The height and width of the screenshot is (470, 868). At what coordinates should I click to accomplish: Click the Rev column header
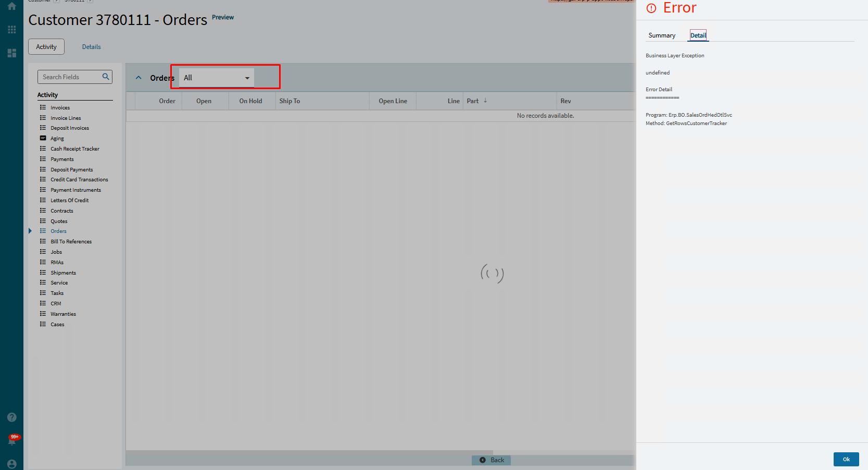coord(596,101)
